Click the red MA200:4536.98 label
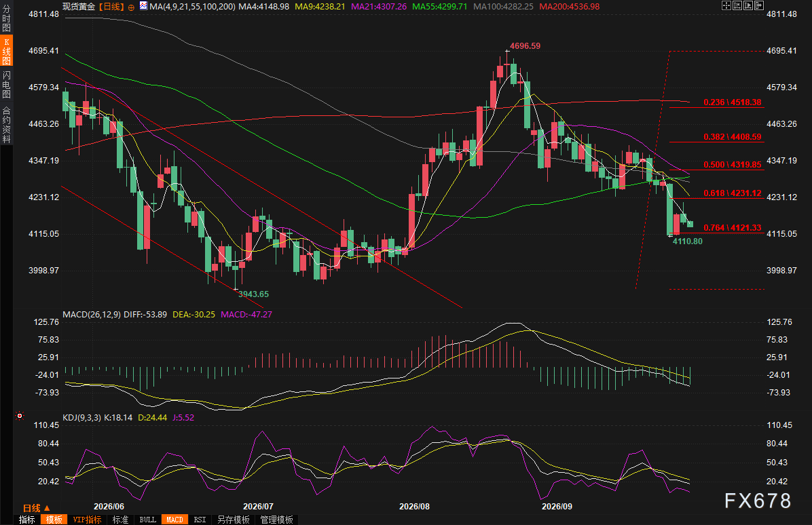Screen dimensions: 812x525 click(569, 7)
